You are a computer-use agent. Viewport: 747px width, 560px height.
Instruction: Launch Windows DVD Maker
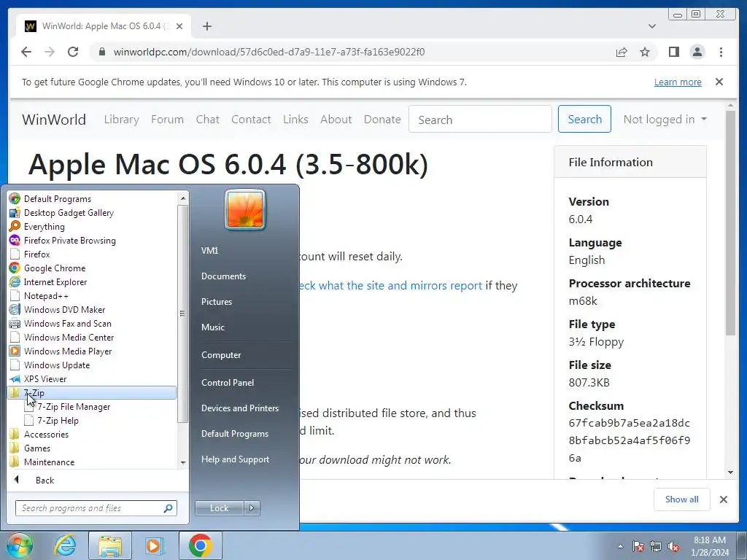pyautogui.click(x=64, y=309)
